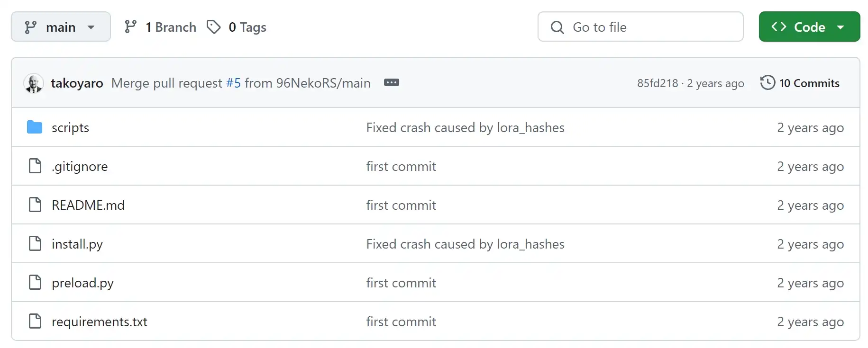Focus the Go to file search field
868x348 pixels.
coord(640,27)
